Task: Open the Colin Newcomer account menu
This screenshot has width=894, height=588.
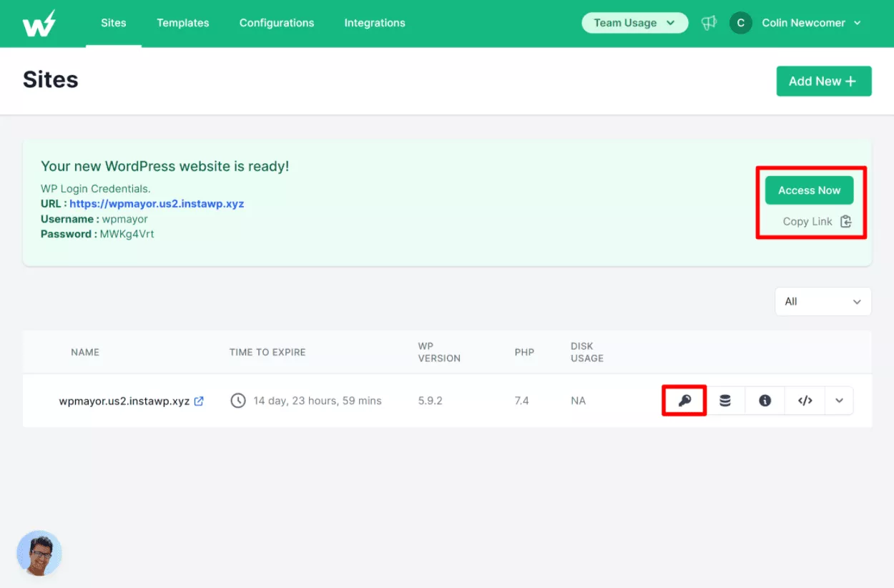Action: (x=812, y=23)
